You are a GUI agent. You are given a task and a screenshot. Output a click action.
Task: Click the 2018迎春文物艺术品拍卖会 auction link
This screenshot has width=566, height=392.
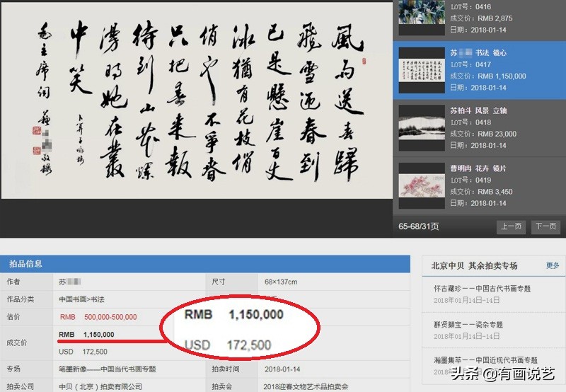pyautogui.click(x=306, y=386)
